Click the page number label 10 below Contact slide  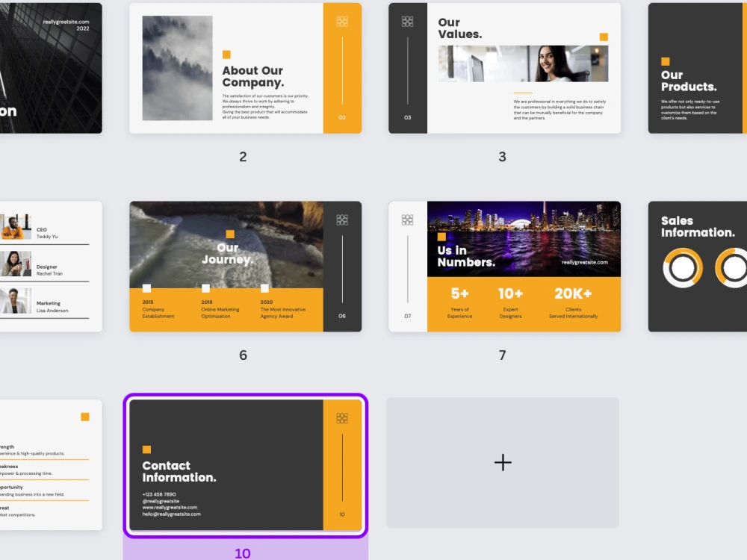pyautogui.click(x=242, y=553)
